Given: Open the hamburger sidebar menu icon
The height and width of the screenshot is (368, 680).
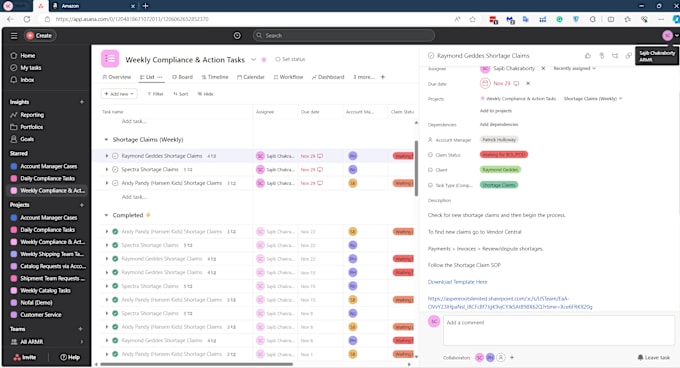Looking at the screenshot, I should pos(14,36).
